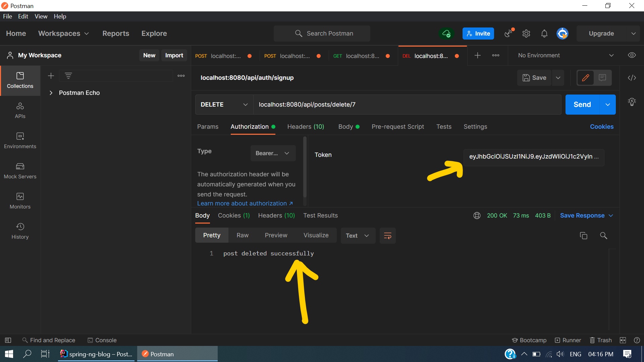
Task: Click the request URL field
Action: 407,105
